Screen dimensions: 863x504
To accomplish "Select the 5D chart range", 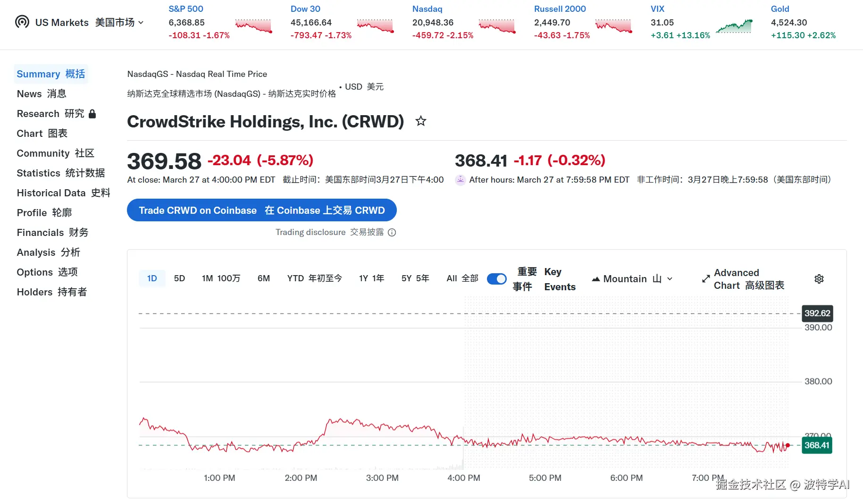I will pyautogui.click(x=179, y=278).
